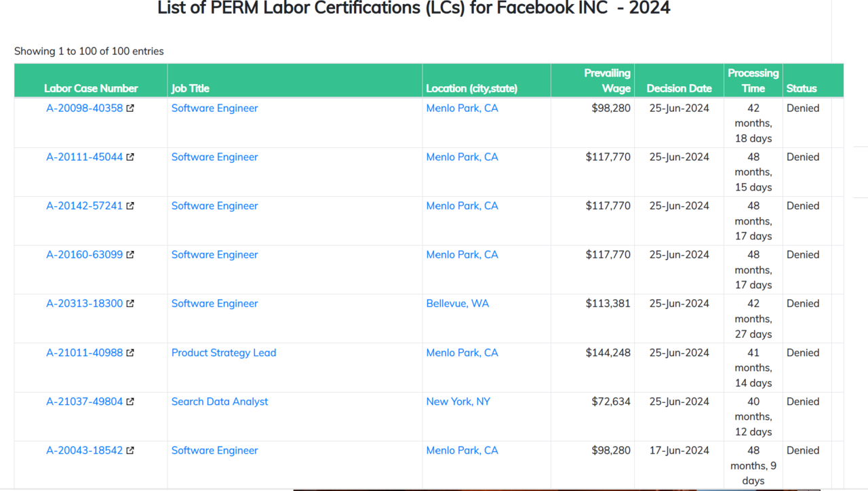868x491 pixels.
Task: Open external link icon beside A-20142-57241
Action: click(131, 205)
